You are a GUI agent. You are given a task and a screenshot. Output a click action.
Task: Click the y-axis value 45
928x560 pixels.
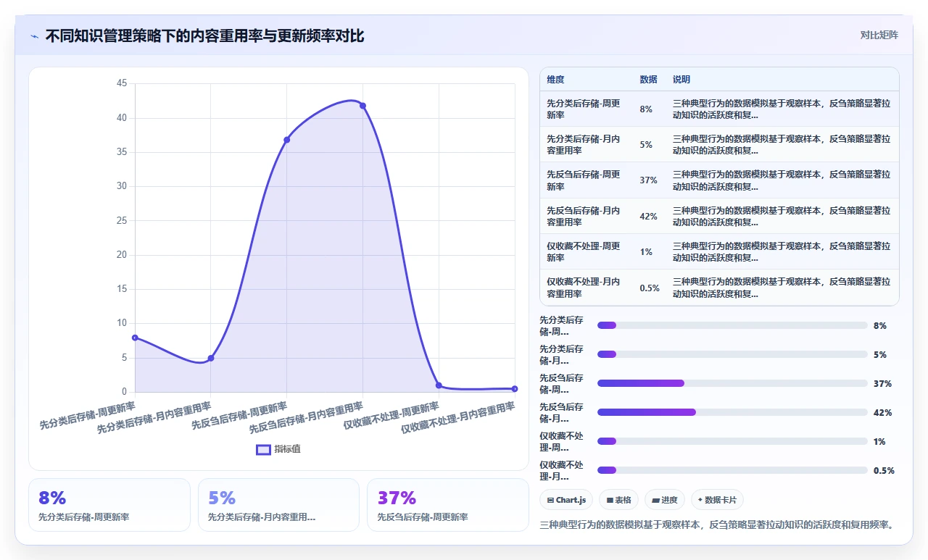122,83
